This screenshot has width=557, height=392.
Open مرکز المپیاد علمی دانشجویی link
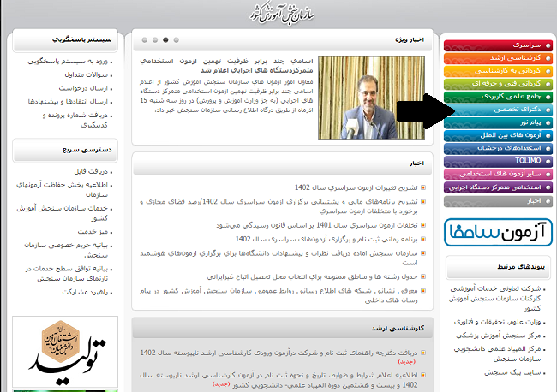click(497, 353)
